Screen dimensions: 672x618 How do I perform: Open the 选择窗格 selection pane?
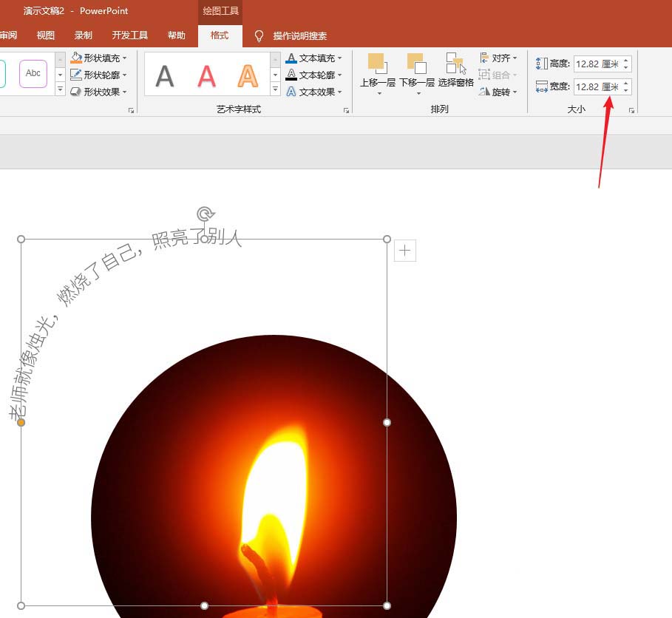(x=455, y=71)
